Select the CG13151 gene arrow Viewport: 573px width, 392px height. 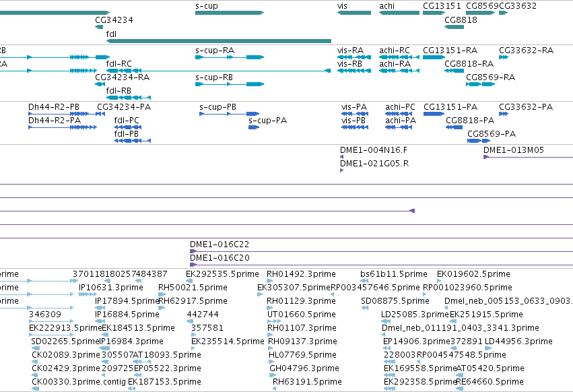click(x=434, y=13)
